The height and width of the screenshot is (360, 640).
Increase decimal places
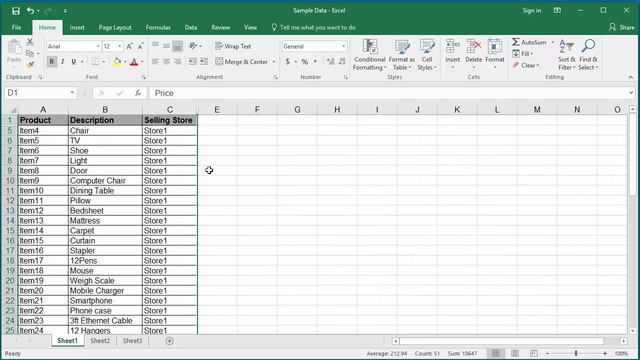point(331,62)
